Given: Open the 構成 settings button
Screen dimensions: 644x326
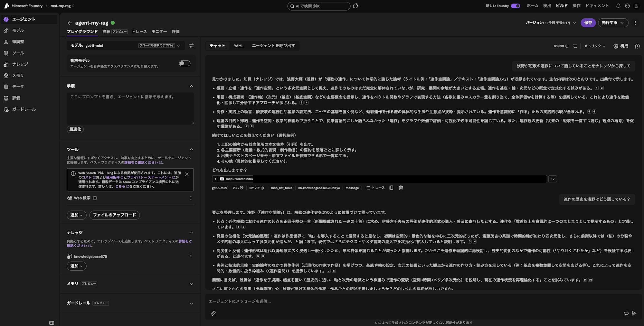Looking at the screenshot, I should (621, 46).
